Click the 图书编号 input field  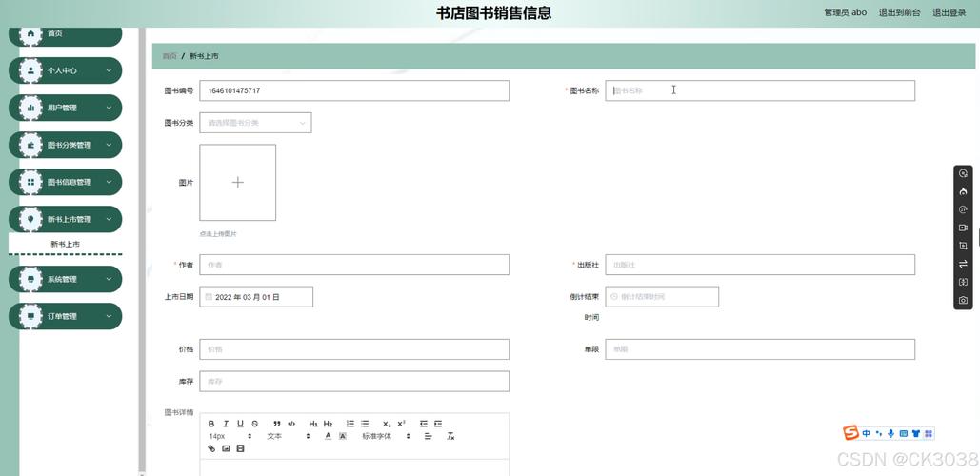(x=354, y=90)
